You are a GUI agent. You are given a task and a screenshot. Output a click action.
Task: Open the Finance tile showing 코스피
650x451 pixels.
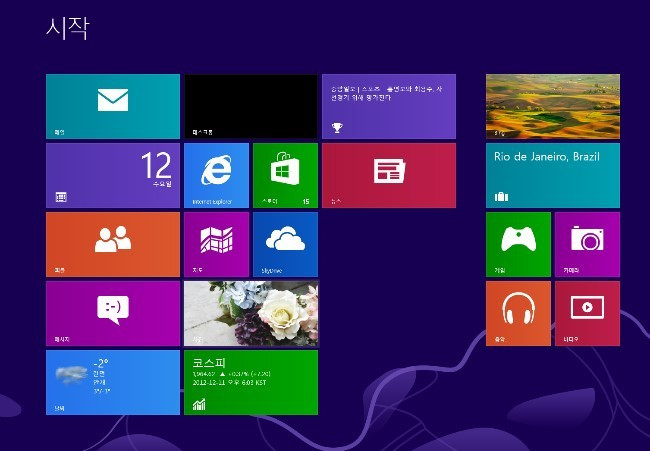click(251, 383)
